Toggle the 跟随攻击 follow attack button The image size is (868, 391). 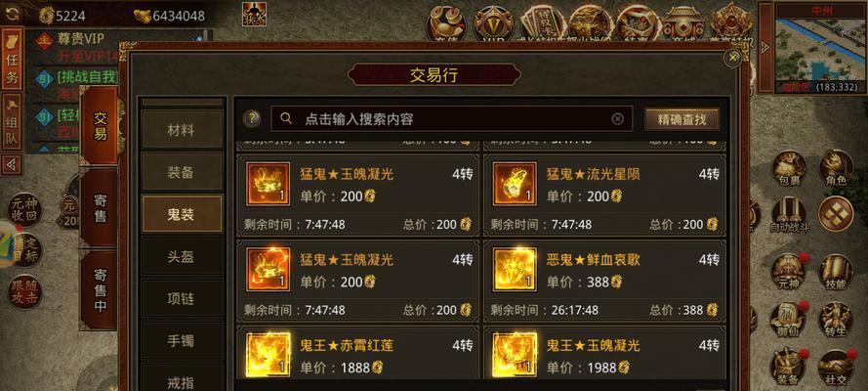(x=24, y=292)
